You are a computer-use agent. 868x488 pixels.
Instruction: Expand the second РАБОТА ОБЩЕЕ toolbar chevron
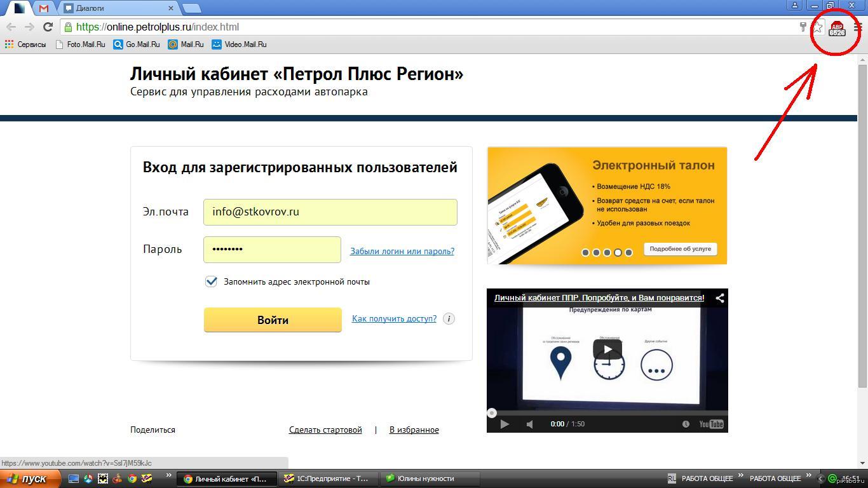(808, 475)
